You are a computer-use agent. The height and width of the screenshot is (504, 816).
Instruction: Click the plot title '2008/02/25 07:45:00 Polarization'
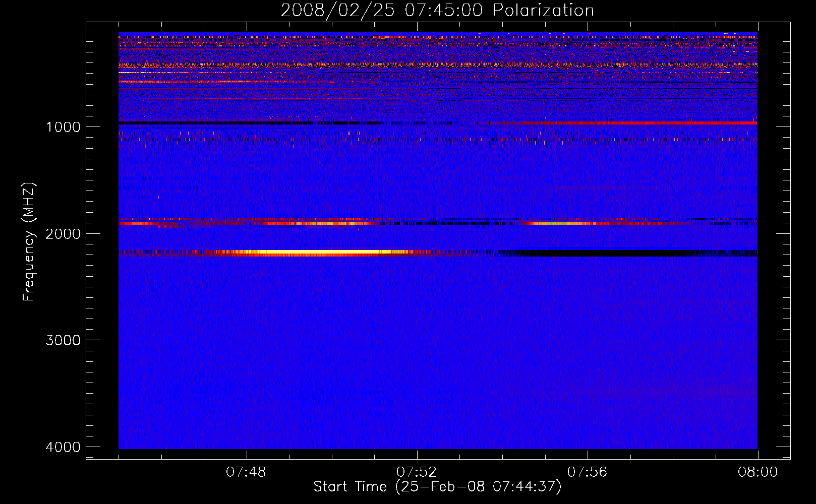pyautogui.click(x=437, y=11)
